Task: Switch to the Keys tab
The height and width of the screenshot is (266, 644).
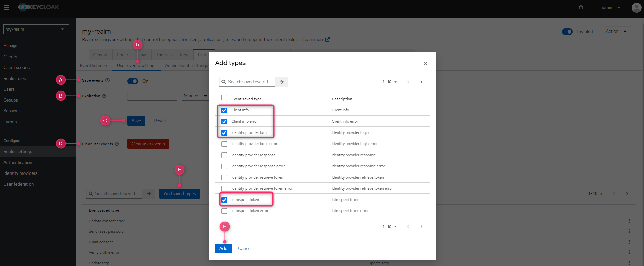Action: (x=184, y=55)
